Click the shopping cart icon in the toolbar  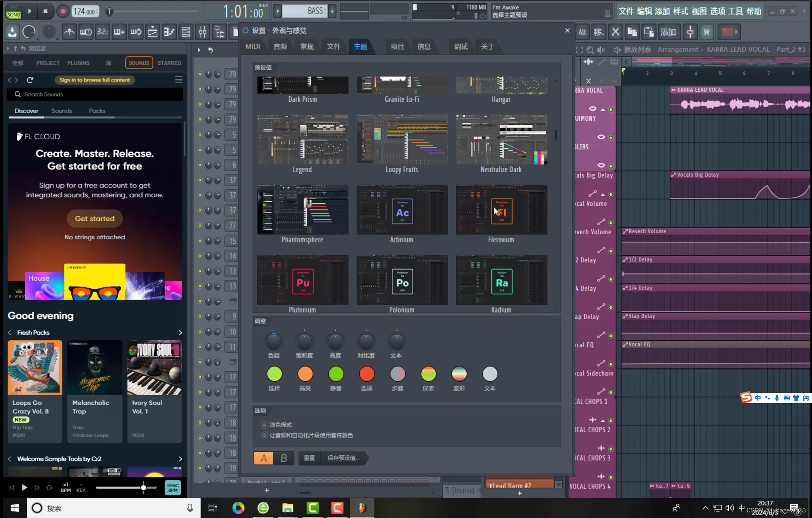click(x=707, y=32)
